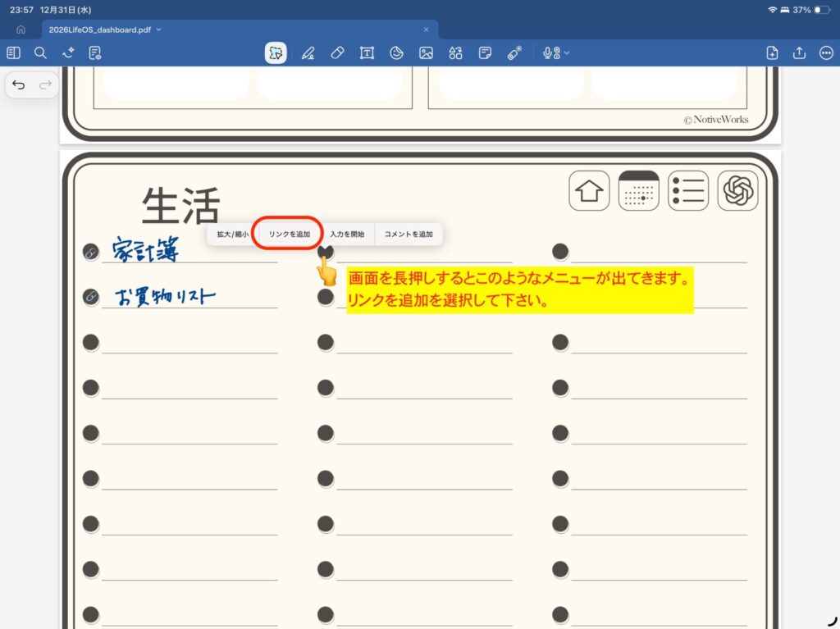Choose 'コメントを追加' from the popup menu
This screenshot has width=840, height=629.
pos(409,234)
